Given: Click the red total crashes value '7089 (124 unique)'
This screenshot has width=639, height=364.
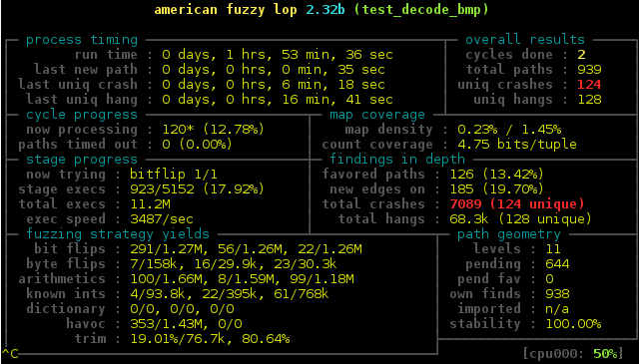Looking at the screenshot, I should (x=517, y=204).
